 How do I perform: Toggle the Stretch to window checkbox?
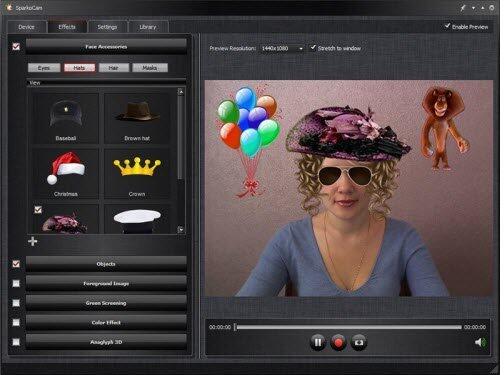313,48
